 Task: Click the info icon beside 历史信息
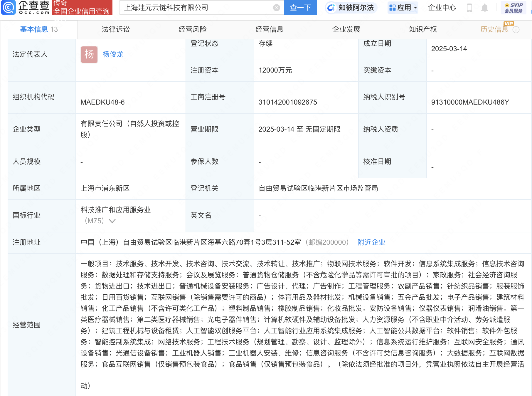point(516,30)
